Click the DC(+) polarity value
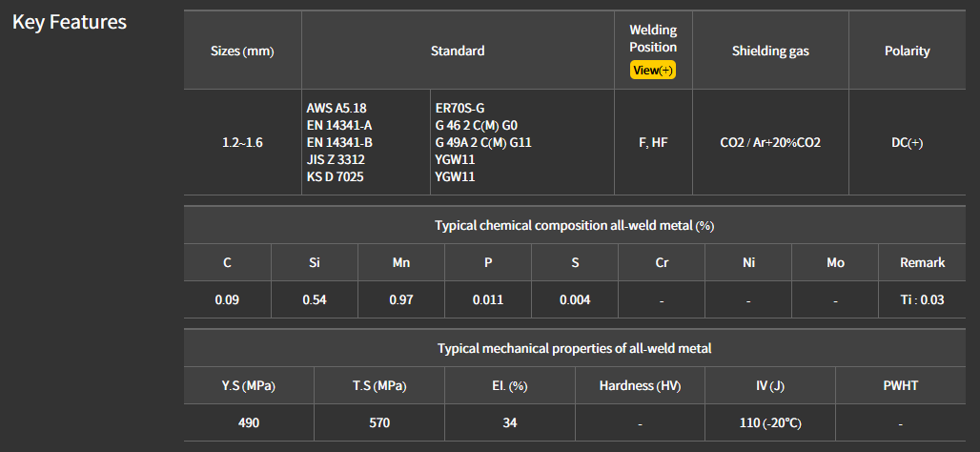The image size is (980, 452). pos(907,142)
